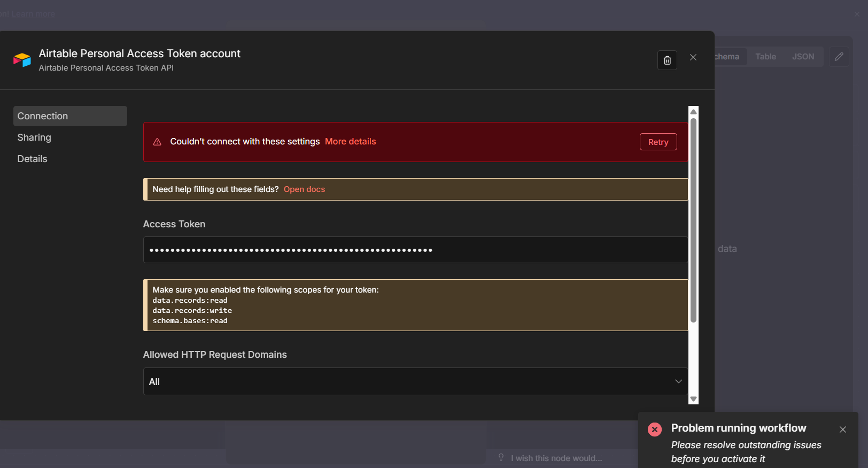The image size is (868, 468).
Task: Switch to the Sharing section
Action: coord(34,137)
